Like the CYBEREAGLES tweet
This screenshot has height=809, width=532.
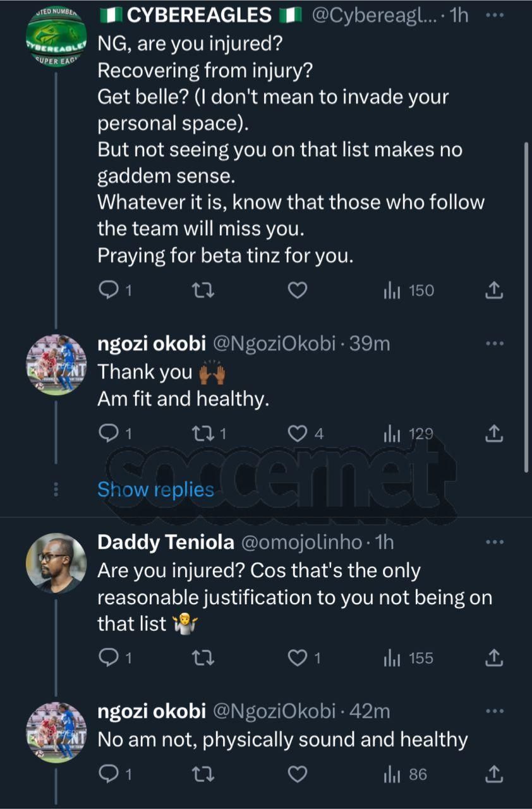coord(297,290)
